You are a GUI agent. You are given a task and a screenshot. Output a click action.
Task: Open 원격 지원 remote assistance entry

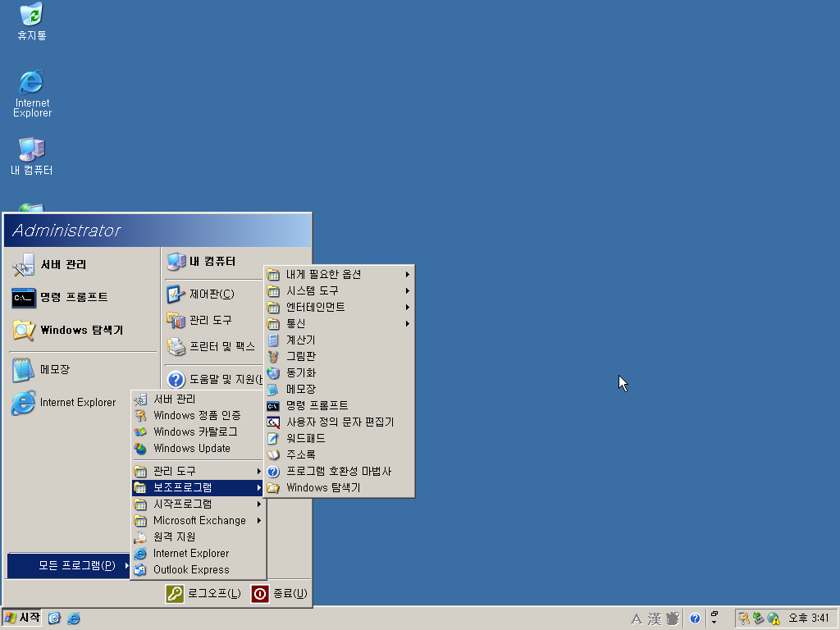199,536
